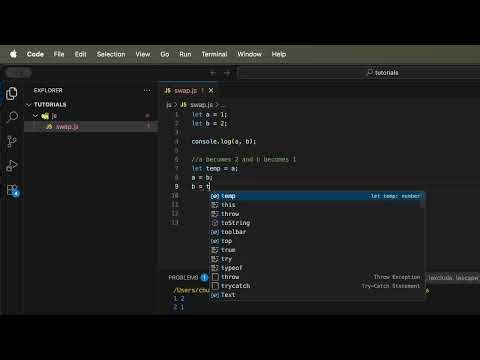Open the Extensions view
The width and height of the screenshot is (480, 360).
click(x=13, y=191)
